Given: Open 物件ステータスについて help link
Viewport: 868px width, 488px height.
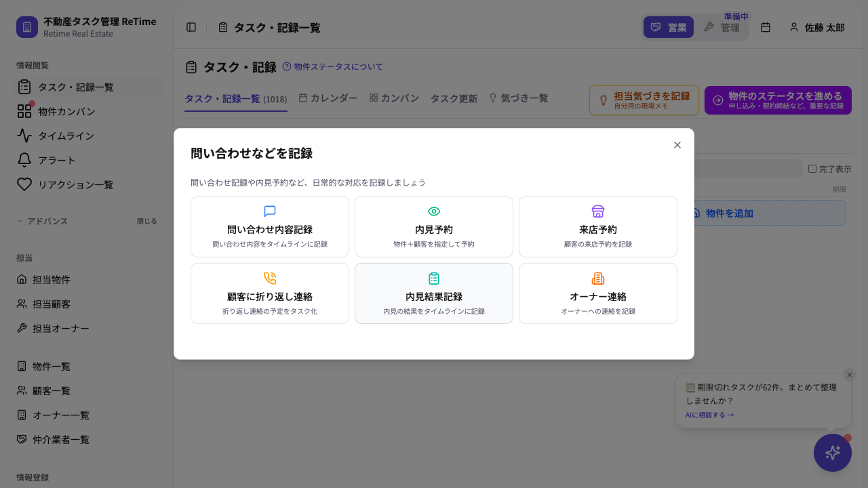Looking at the screenshot, I should (332, 66).
